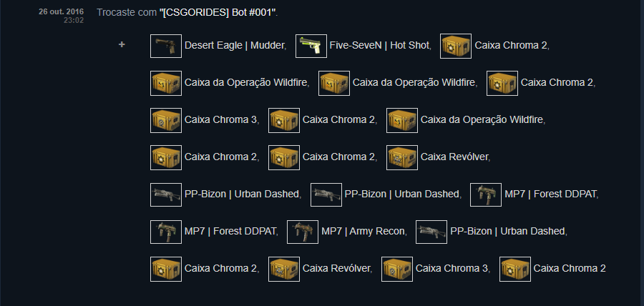Screen dimensions: 644x306
Task: Click the MP7 | Army Recon item name
Action: coord(363,232)
